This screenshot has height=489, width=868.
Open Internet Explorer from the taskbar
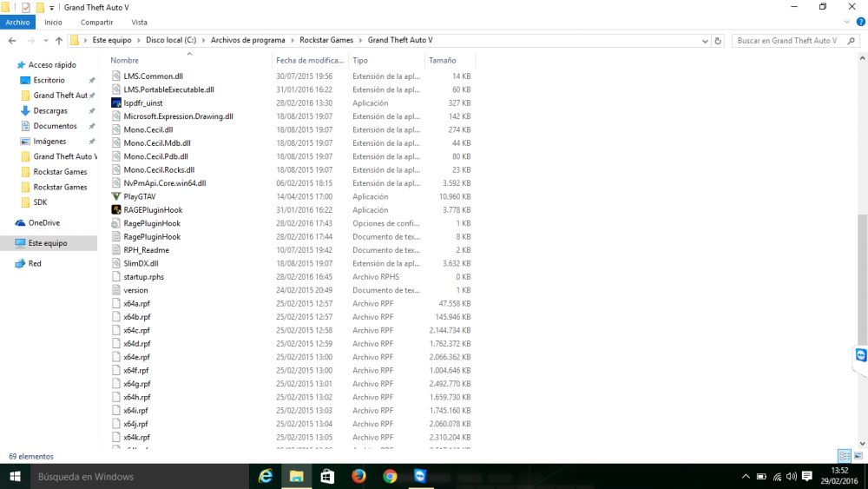[266, 476]
